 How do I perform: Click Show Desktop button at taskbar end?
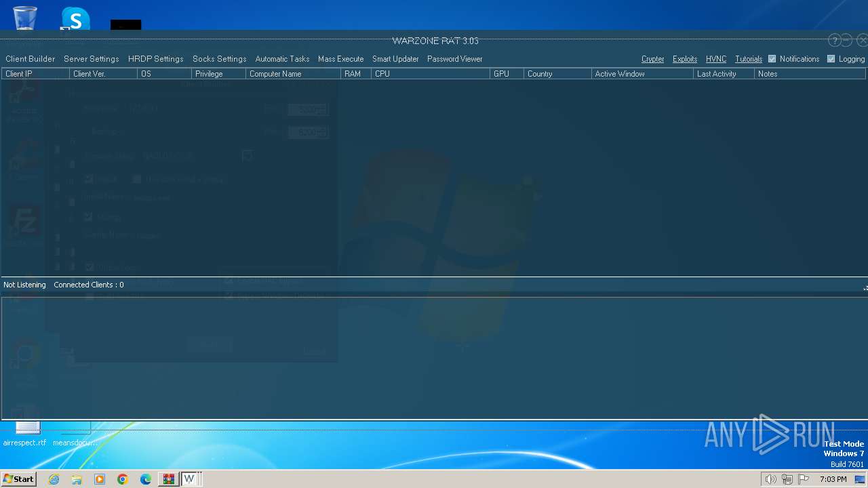pyautogui.click(x=860, y=479)
